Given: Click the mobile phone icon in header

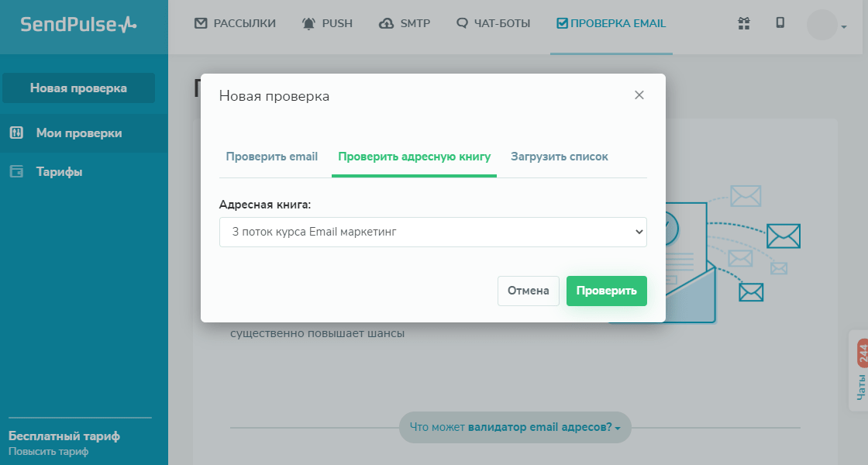Looking at the screenshot, I should click(780, 23).
